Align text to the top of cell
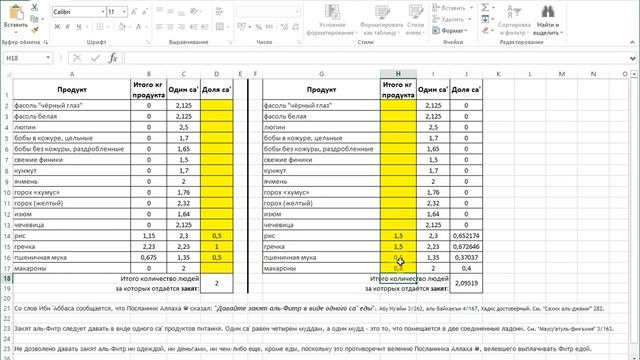This screenshot has height=360, width=640. pos(160,11)
